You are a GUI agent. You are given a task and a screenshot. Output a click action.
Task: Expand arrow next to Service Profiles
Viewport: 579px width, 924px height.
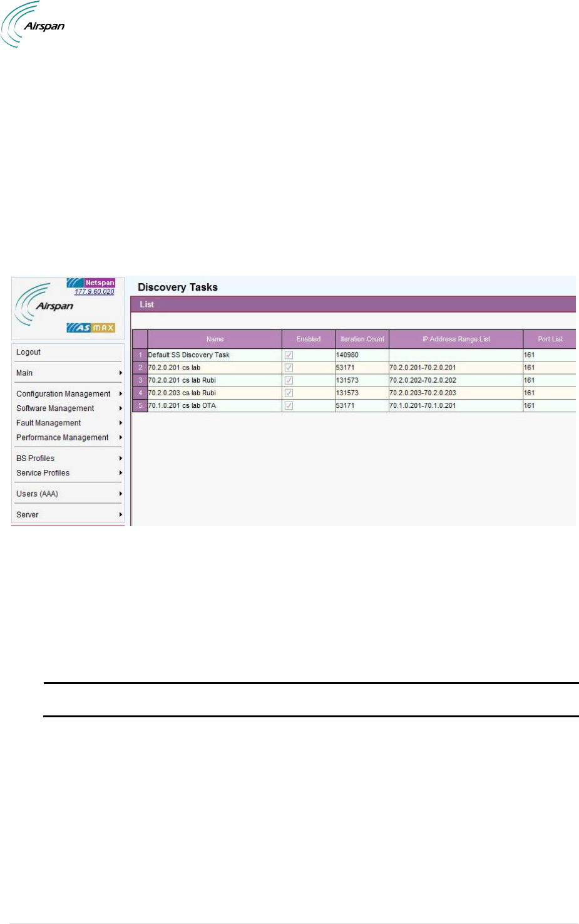coord(120,472)
